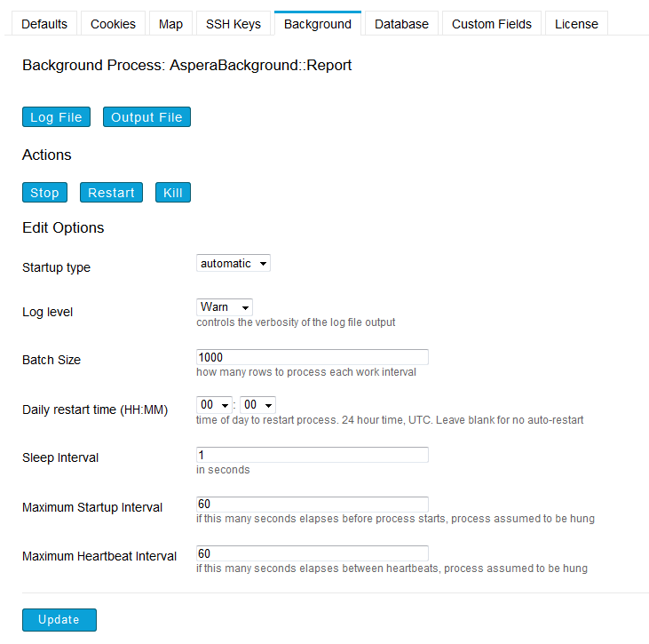The image size is (649, 644).
Task: Click the Output File button
Action: (x=147, y=116)
